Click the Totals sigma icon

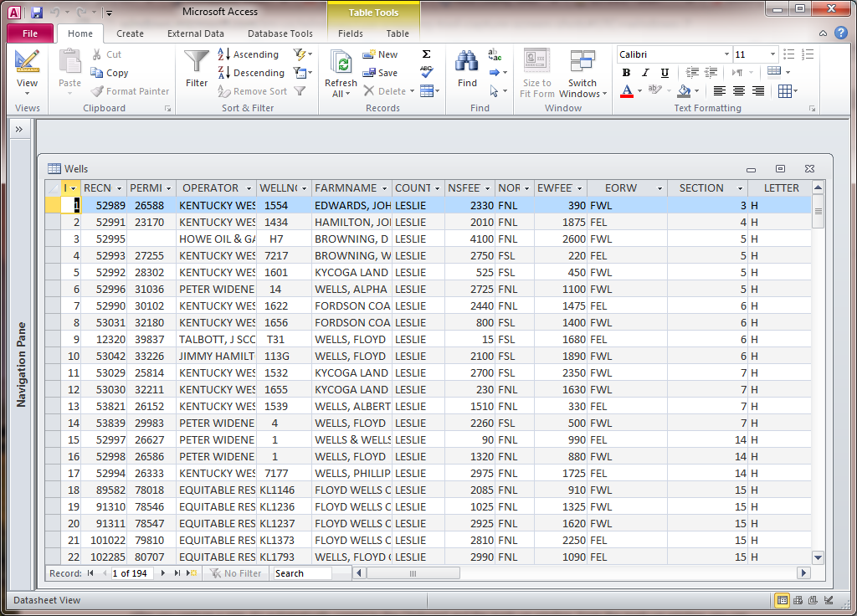click(426, 54)
